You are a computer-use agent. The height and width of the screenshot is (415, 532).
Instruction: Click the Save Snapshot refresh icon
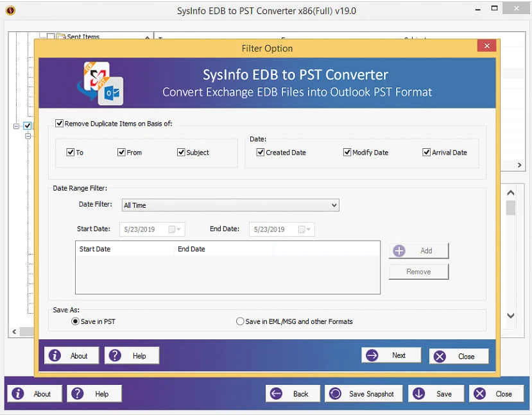[336, 394]
